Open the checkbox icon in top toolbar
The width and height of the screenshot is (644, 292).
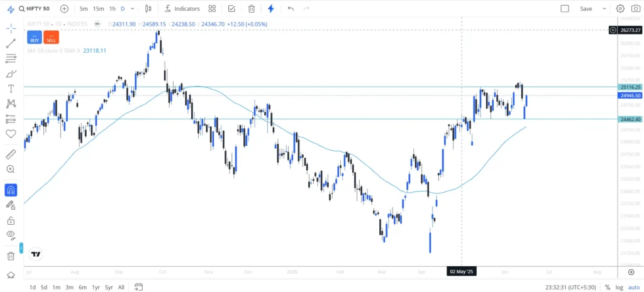coord(231,9)
